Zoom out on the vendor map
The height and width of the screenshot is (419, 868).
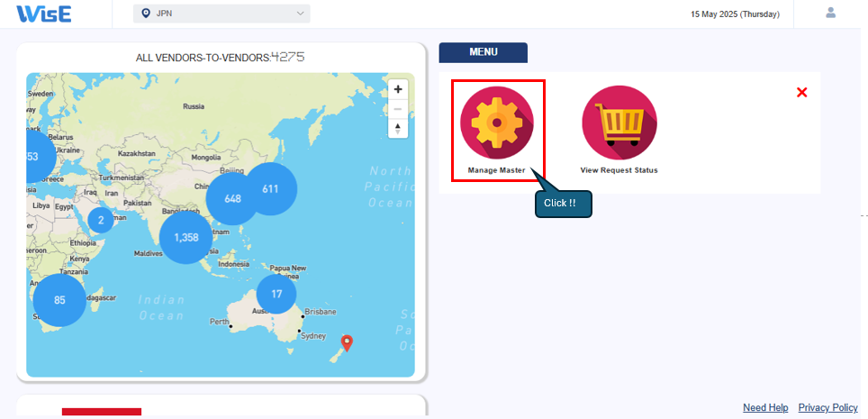tap(398, 109)
